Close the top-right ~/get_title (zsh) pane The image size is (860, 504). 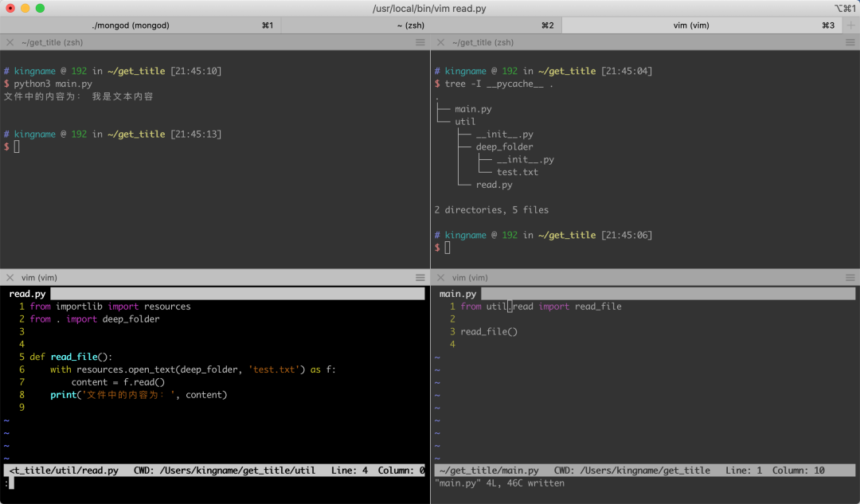440,42
